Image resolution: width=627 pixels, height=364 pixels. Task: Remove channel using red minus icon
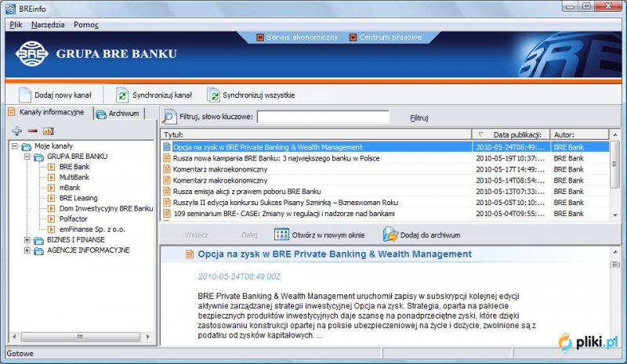tap(33, 131)
